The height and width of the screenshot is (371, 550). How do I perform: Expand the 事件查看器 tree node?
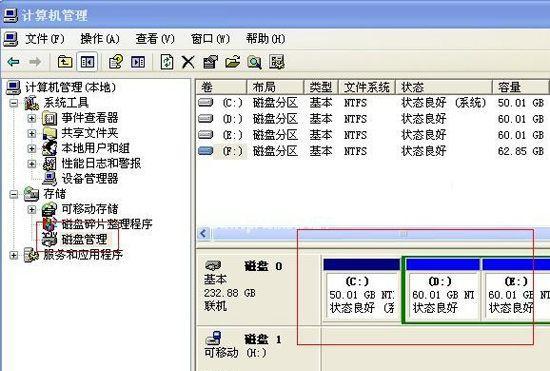tap(32, 118)
